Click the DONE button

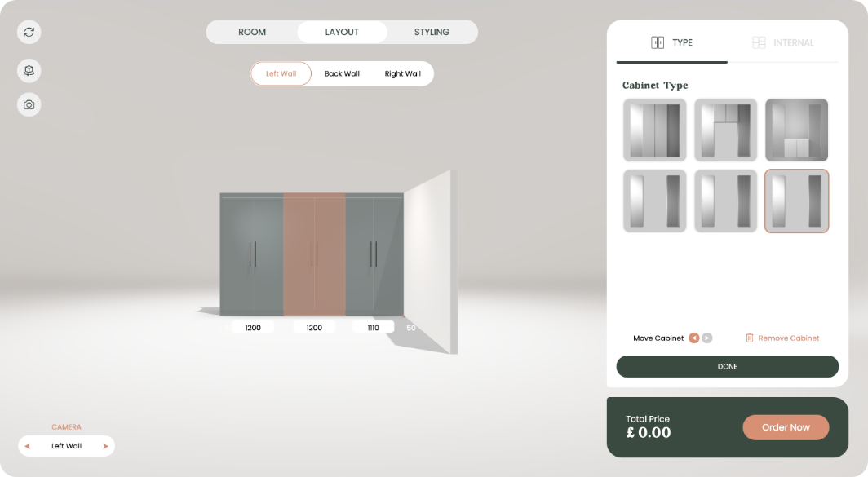[728, 366]
